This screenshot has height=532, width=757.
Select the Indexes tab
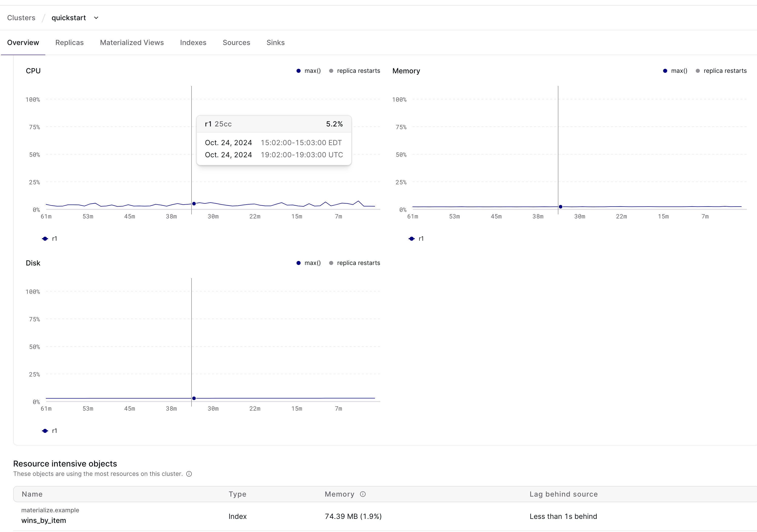coord(193,42)
